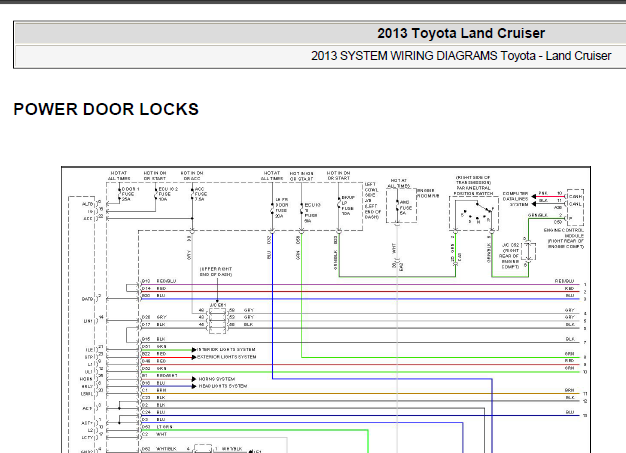Click the arrowhead before 'EXTERIOR LIGHTS SYSTEM'
The image size is (626, 453).
194,357
